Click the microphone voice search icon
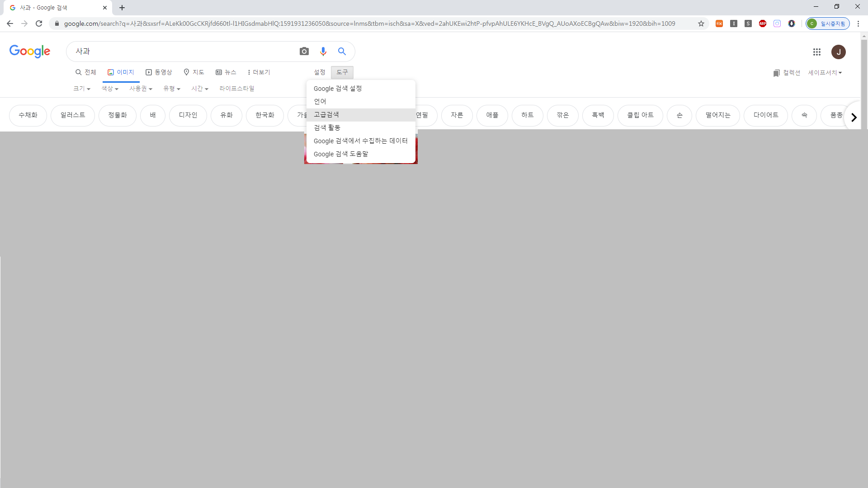Image resolution: width=868 pixels, height=488 pixels. pyautogui.click(x=323, y=52)
